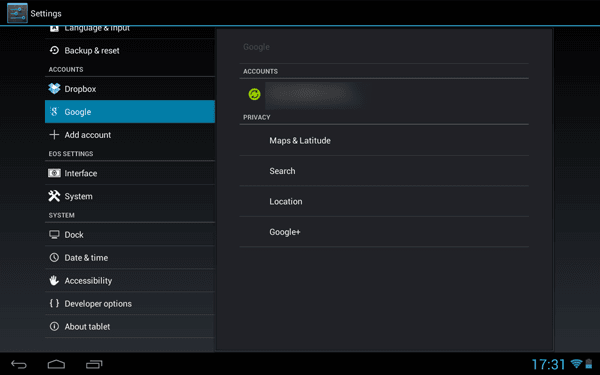Image resolution: width=600 pixels, height=375 pixels.
Task: Tap the Settings app icon in the title bar
Action: 17,13
